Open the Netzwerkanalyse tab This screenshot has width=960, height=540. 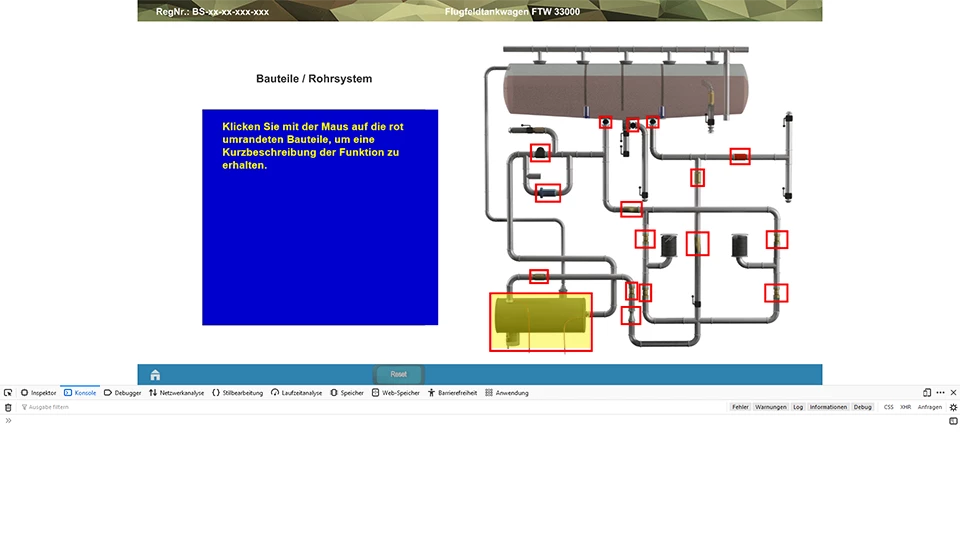pos(177,393)
